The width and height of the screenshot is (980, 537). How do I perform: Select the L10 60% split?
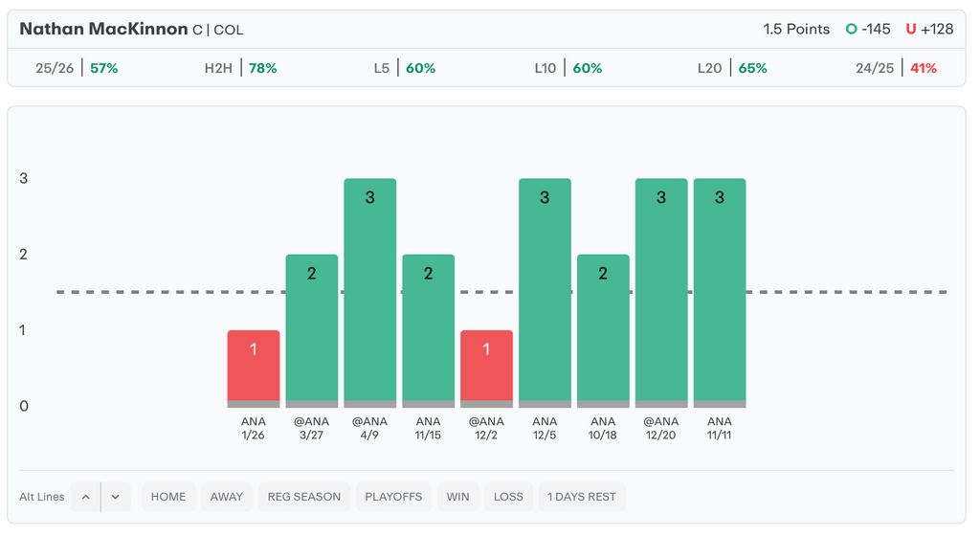(x=568, y=68)
